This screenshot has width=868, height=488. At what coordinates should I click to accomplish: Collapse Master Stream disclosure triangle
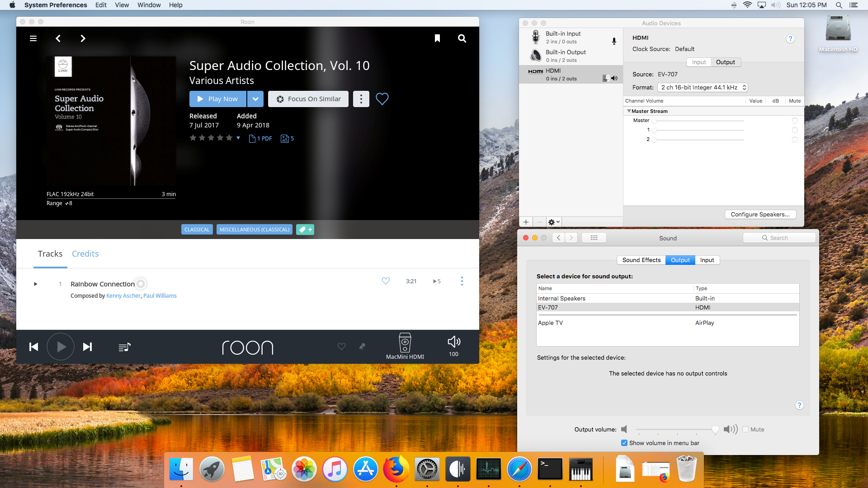tap(629, 111)
